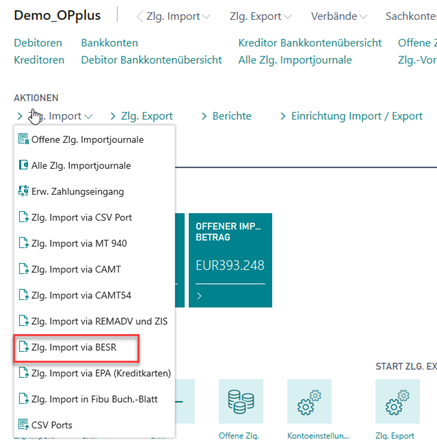Screen dimensions: 437x440
Task: Expand Zlg. Export dropdown in top navigation
Action: point(260,16)
